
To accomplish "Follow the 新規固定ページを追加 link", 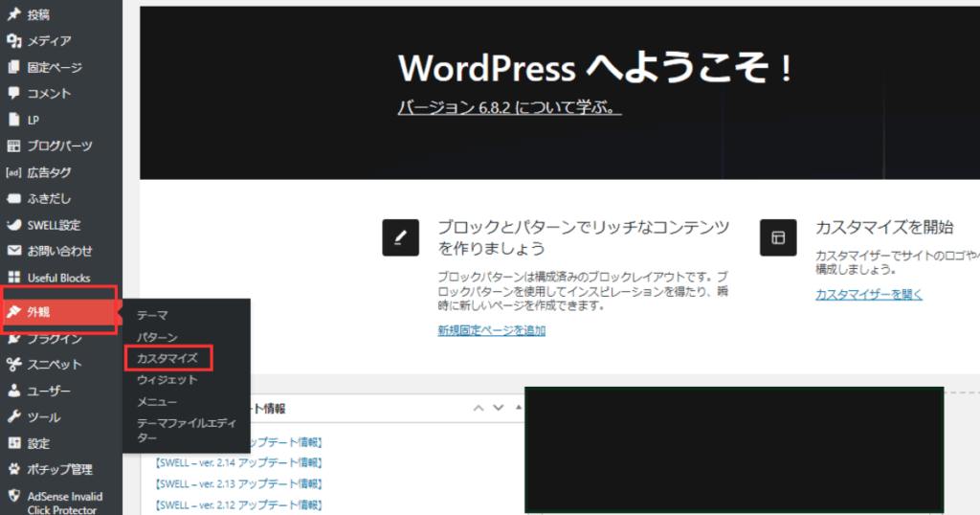I will pyautogui.click(x=492, y=330).
